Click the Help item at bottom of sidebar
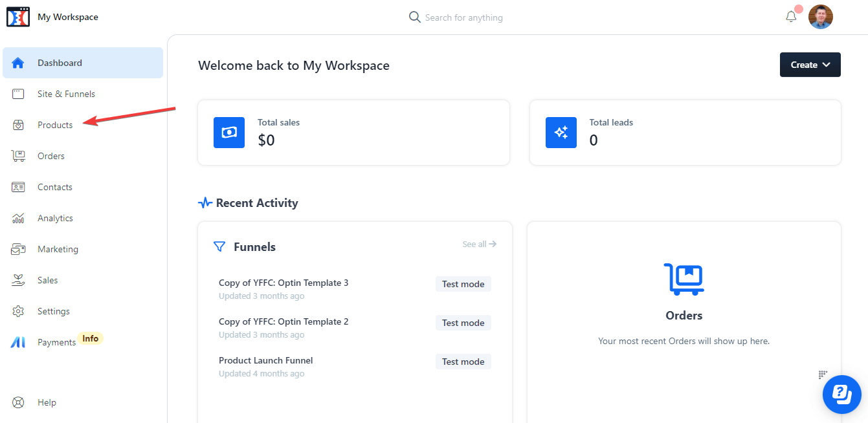 coord(47,402)
